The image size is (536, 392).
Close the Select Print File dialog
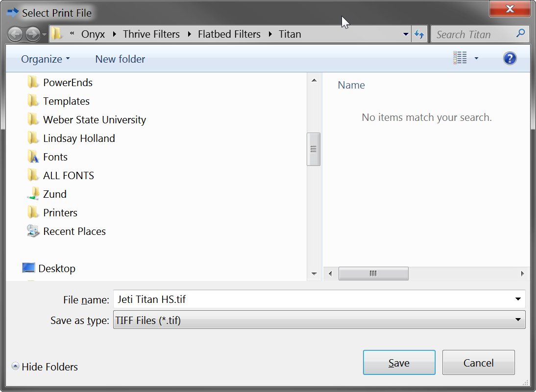(x=510, y=9)
